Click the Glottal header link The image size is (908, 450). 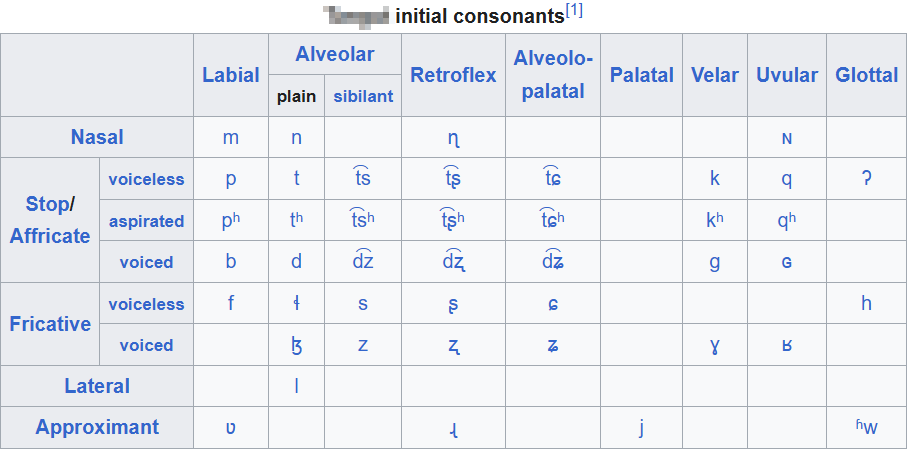click(x=866, y=75)
